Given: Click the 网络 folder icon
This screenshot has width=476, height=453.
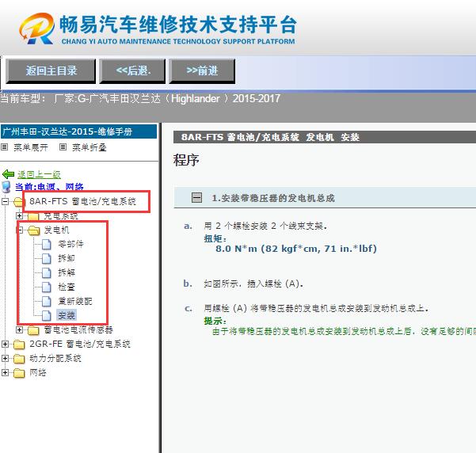Looking at the screenshot, I should tap(20, 373).
